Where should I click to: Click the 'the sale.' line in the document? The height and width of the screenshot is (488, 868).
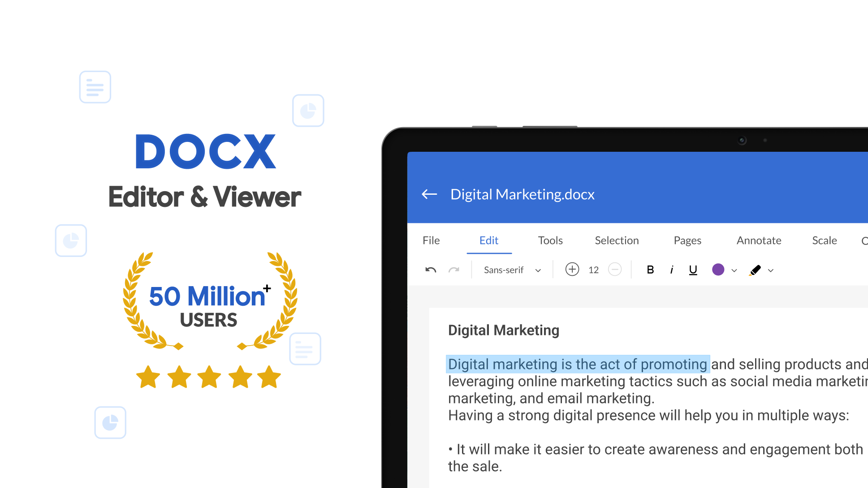click(x=475, y=467)
